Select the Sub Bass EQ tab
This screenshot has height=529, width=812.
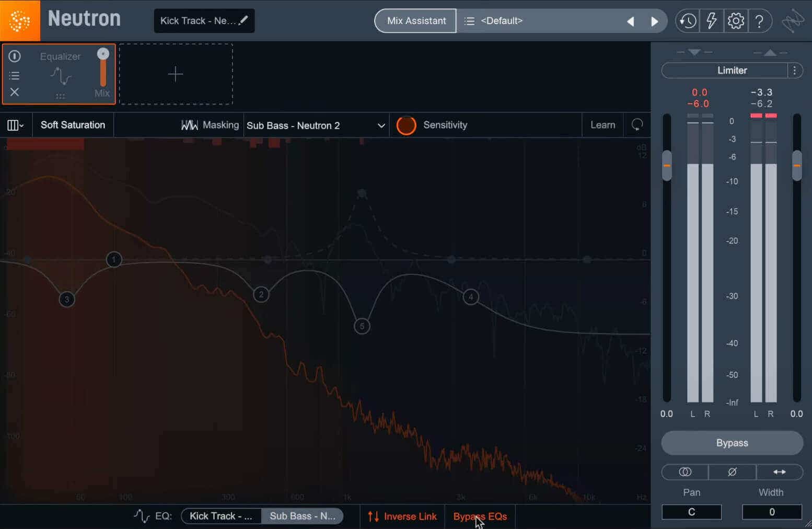303,516
